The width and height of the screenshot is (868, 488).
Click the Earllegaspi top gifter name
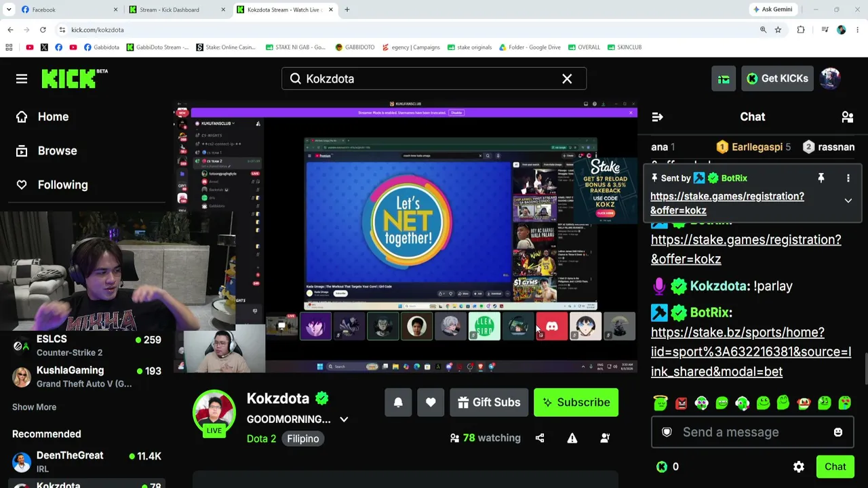757,147
